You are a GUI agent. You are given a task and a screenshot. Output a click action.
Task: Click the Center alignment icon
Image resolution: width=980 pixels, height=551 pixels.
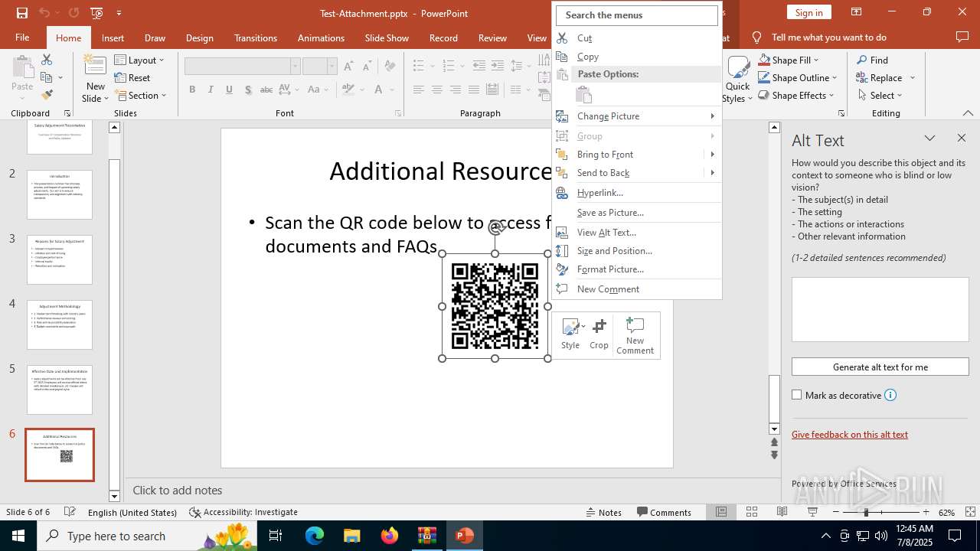436,90
